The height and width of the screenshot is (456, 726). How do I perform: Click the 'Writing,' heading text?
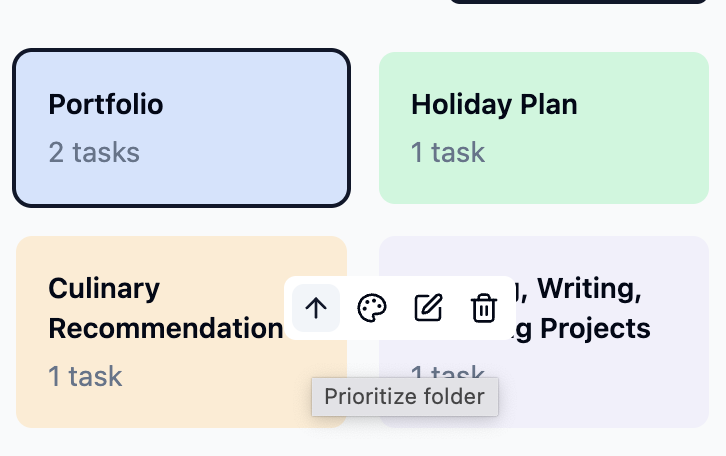[589, 288]
